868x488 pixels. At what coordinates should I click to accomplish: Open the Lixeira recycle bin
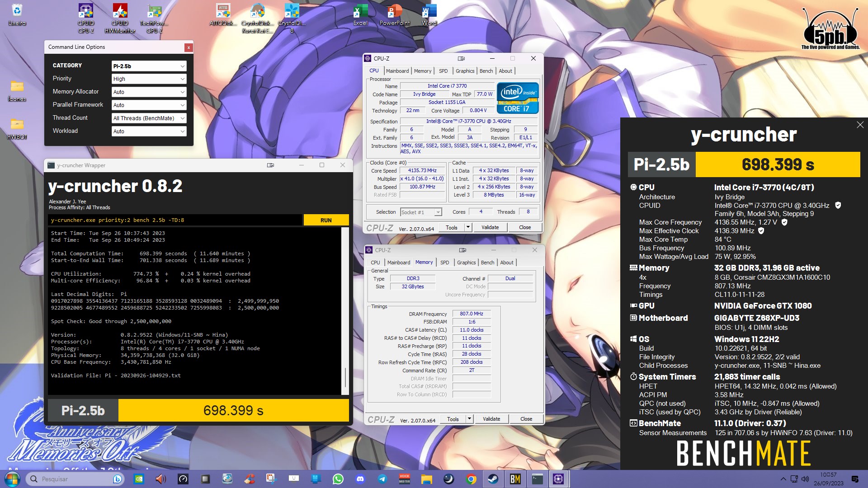(x=17, y=14)
